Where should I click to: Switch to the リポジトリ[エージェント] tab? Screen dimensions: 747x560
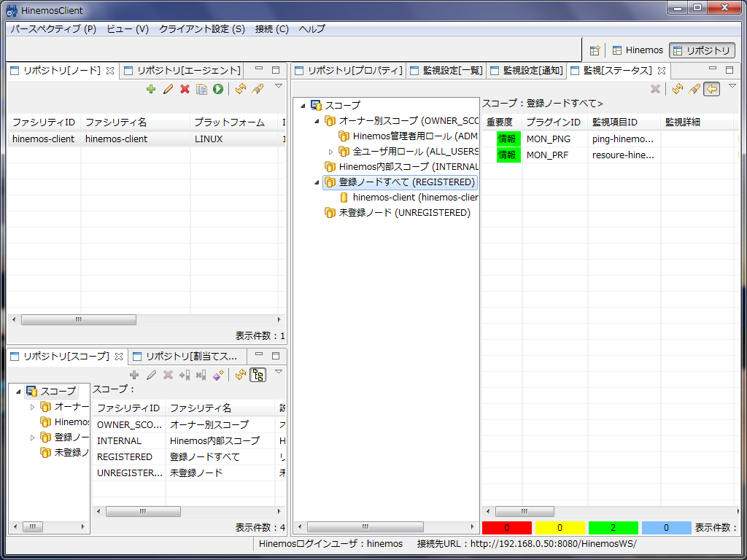coord(182,71)
